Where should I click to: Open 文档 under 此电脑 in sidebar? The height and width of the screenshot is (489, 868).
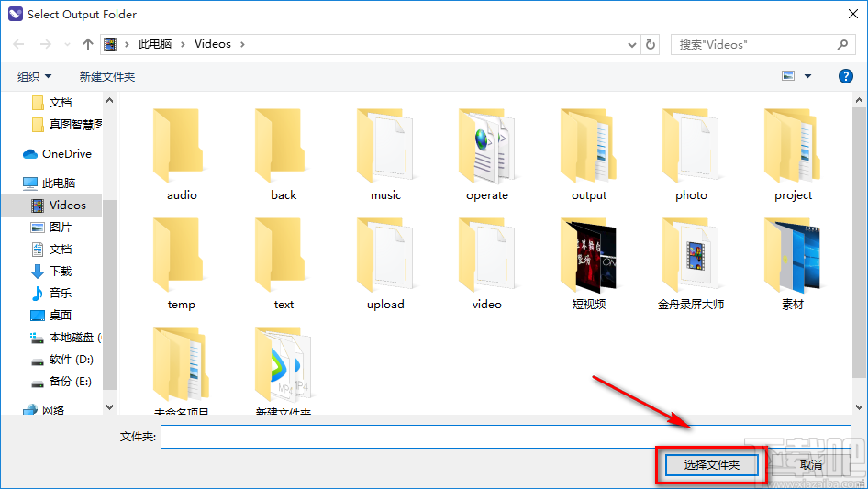click(x=51, y=250)
